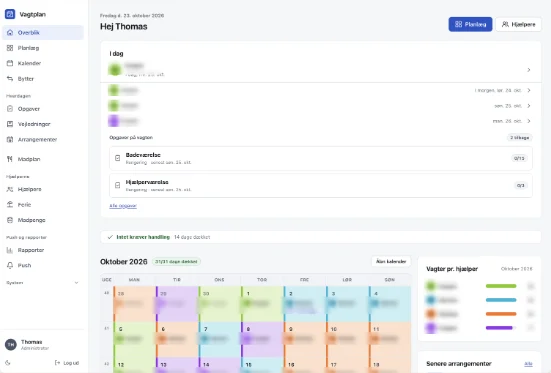Toggle dark mode moon icon
This screenshot has height=373, width=551.
tap(8, 363)
